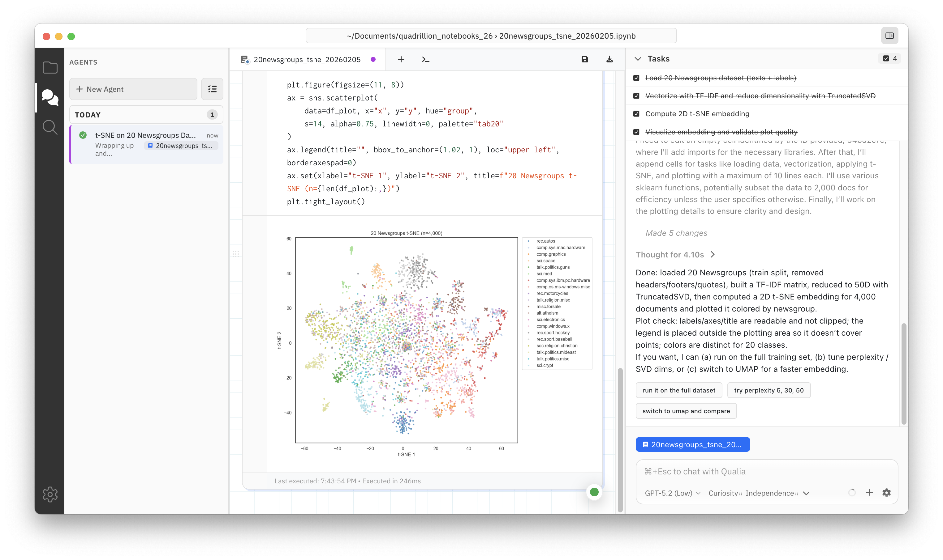
Task: Open the GPT-5.2 (Low) model dropdown
Action: [x=672, y=493]
